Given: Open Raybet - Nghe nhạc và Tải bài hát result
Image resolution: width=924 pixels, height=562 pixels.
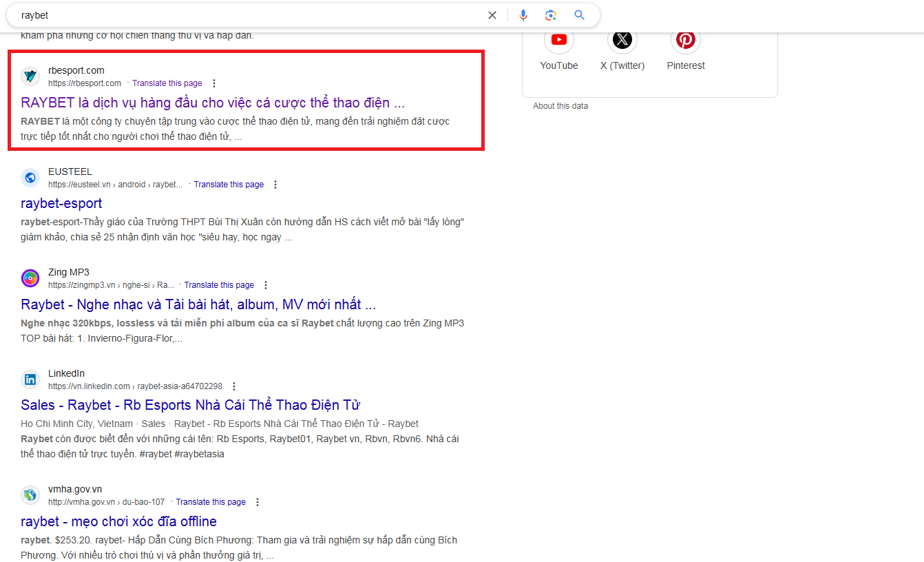Looking at the screenshot, I should pos(198,304).
